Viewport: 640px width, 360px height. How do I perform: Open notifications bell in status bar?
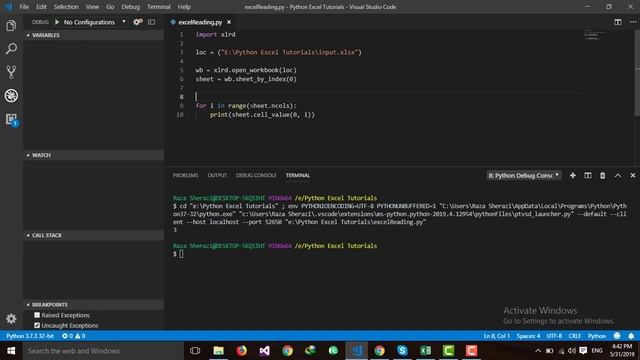click(631, 336)
